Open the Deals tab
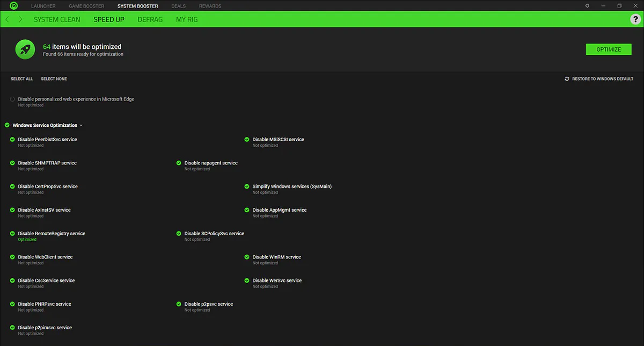 (179, 6)
